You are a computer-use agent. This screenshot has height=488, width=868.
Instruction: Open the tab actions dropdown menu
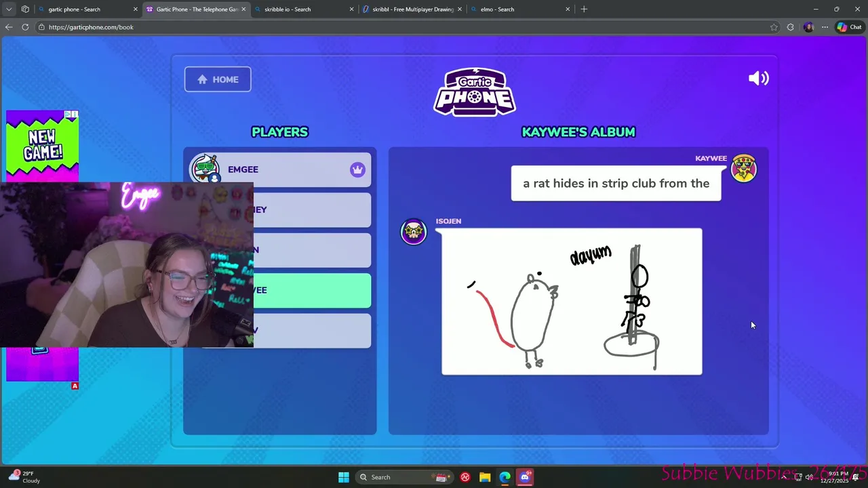[x=9, y=9]
